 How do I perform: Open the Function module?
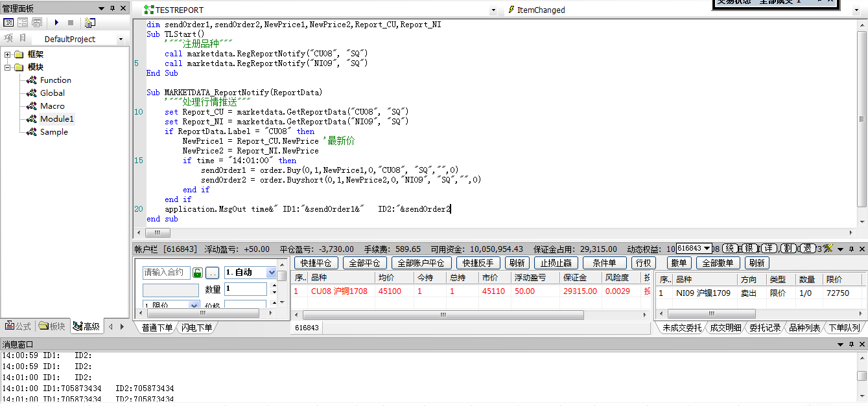point(56,80)
